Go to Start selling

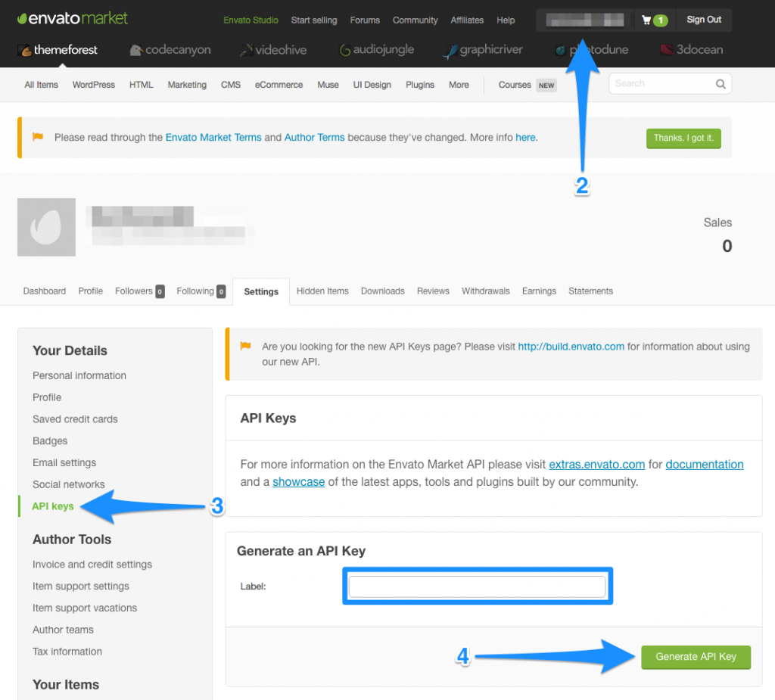tap(314, 20)
